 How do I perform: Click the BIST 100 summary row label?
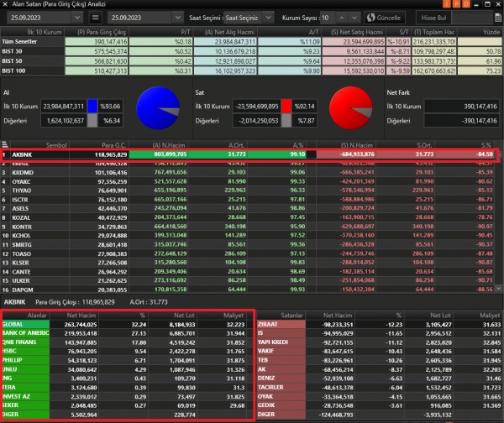point(13,70)
